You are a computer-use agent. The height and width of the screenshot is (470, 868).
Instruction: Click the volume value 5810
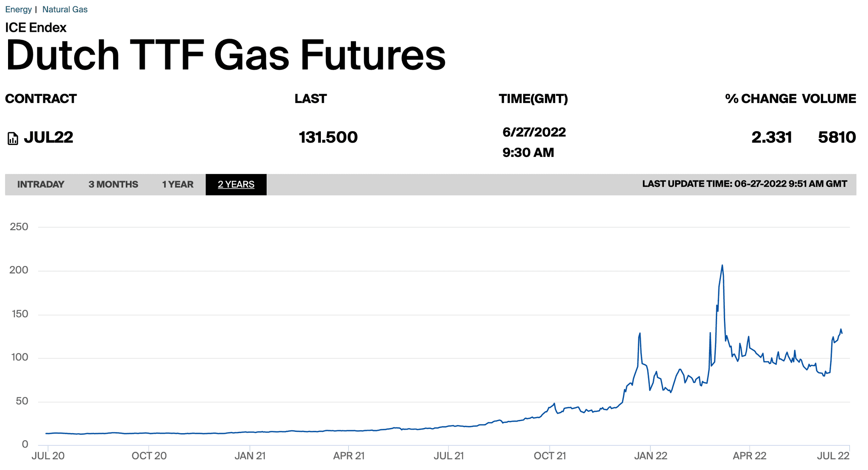click(837, 137)
